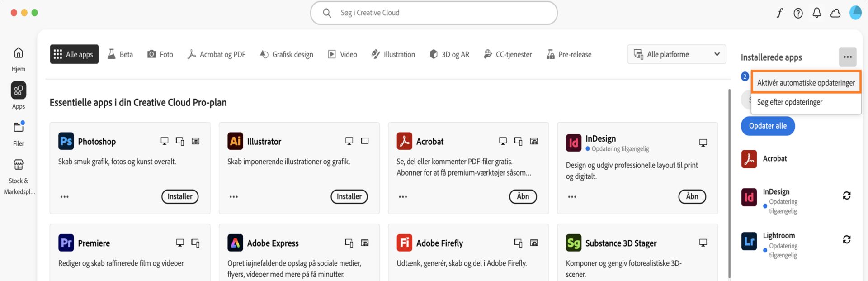Select the Apps sidebar icon

pos(19,90)
